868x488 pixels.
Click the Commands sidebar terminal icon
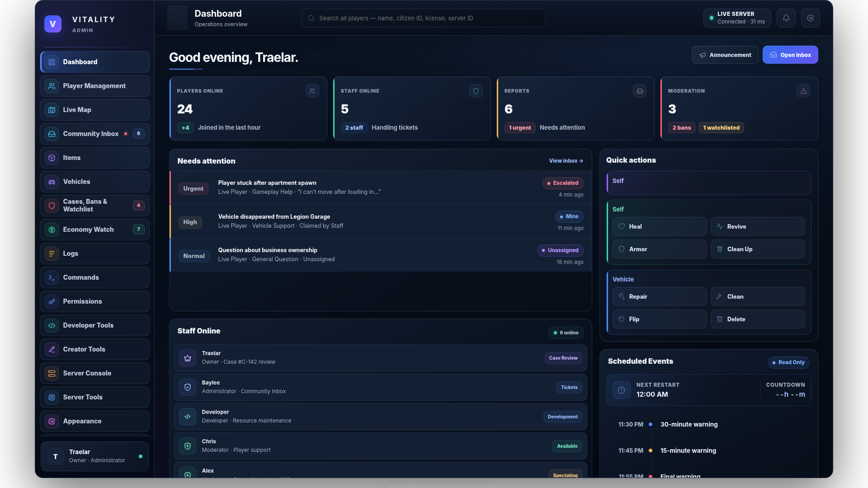[52, 277]
